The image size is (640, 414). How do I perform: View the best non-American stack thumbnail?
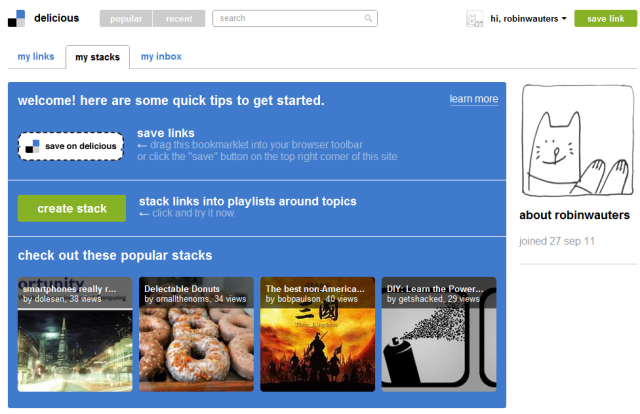317,334
